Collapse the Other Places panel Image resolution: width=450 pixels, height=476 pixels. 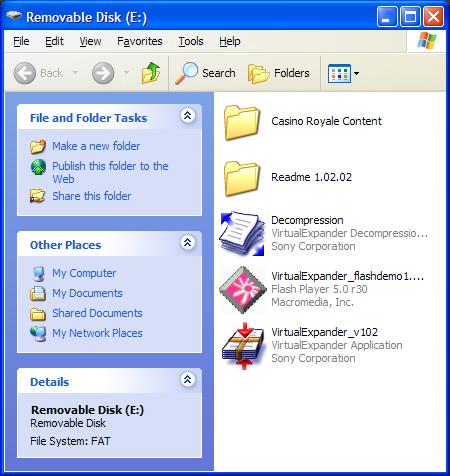click(187, 243)
